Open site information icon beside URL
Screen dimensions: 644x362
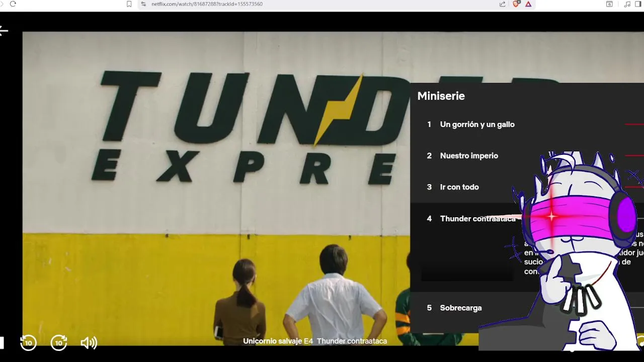coord(143,4)
